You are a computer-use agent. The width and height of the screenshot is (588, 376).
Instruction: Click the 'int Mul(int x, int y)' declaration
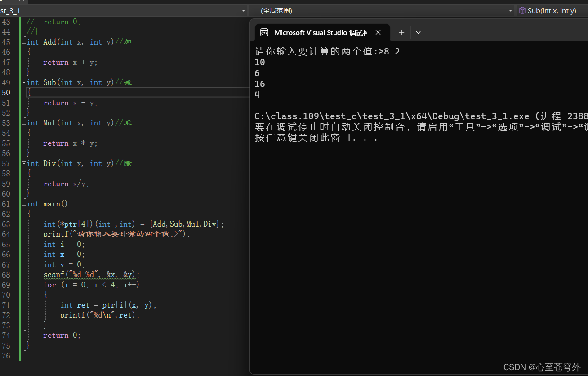[71, 123]
